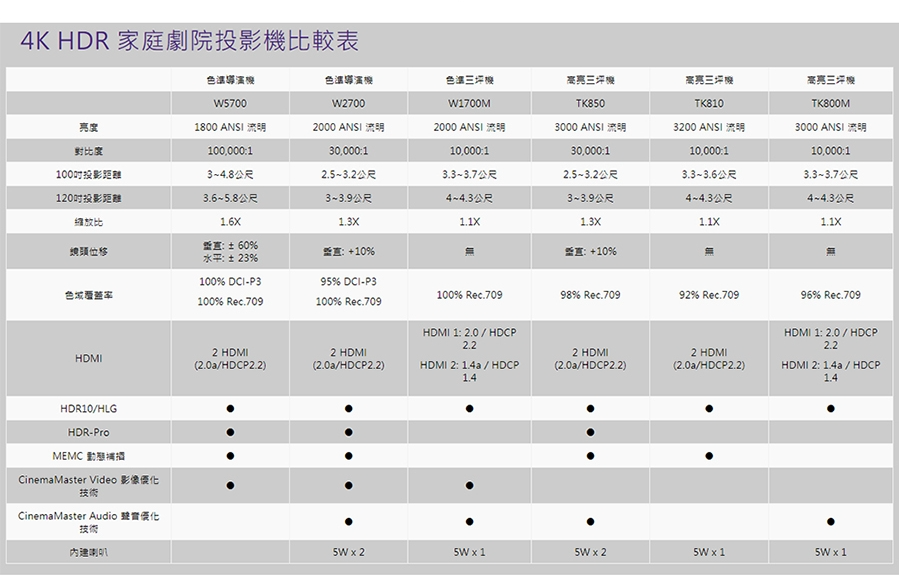Viewport: 899px width, 586px height.
Task: Click the 亮度 row label
Action: (x=88, y=127)
